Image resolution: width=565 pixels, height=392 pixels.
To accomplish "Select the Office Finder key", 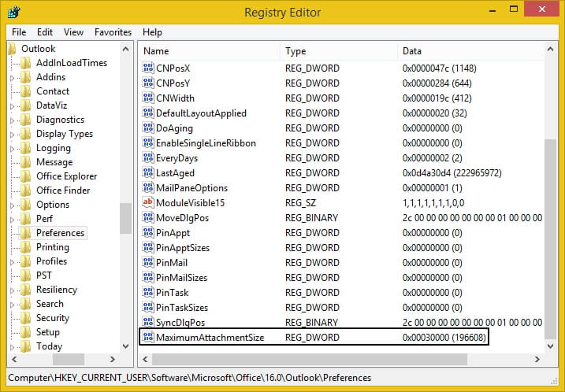I will point(63,190).
